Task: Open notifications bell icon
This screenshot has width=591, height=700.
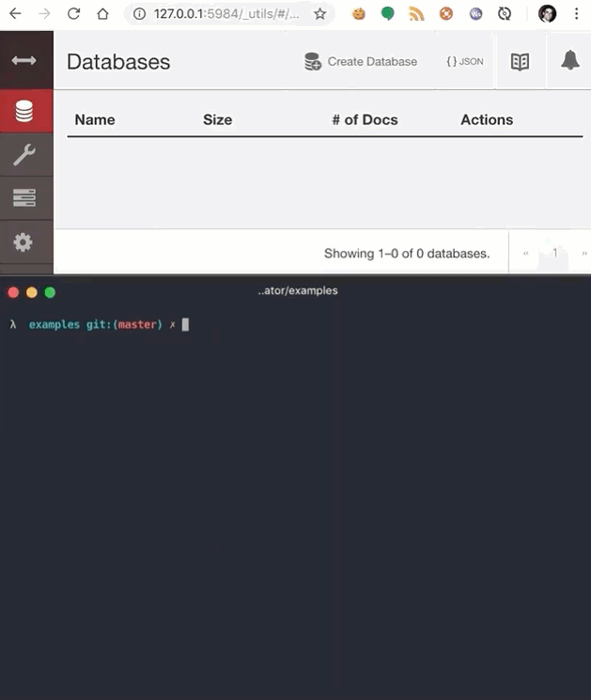Action: click(x=570, y=60)
